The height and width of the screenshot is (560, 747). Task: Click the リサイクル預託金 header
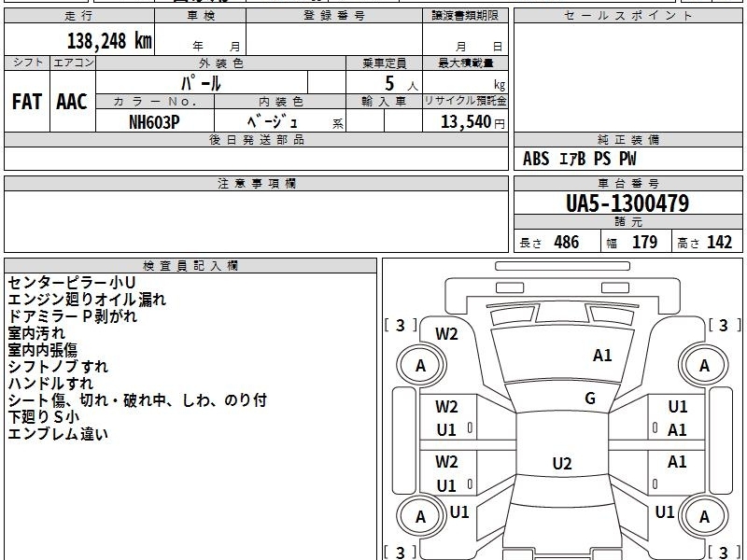pos(465,102)
